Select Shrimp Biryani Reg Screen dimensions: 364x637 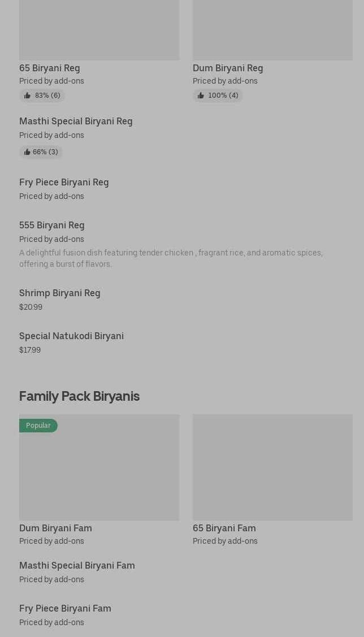(60, 293)
